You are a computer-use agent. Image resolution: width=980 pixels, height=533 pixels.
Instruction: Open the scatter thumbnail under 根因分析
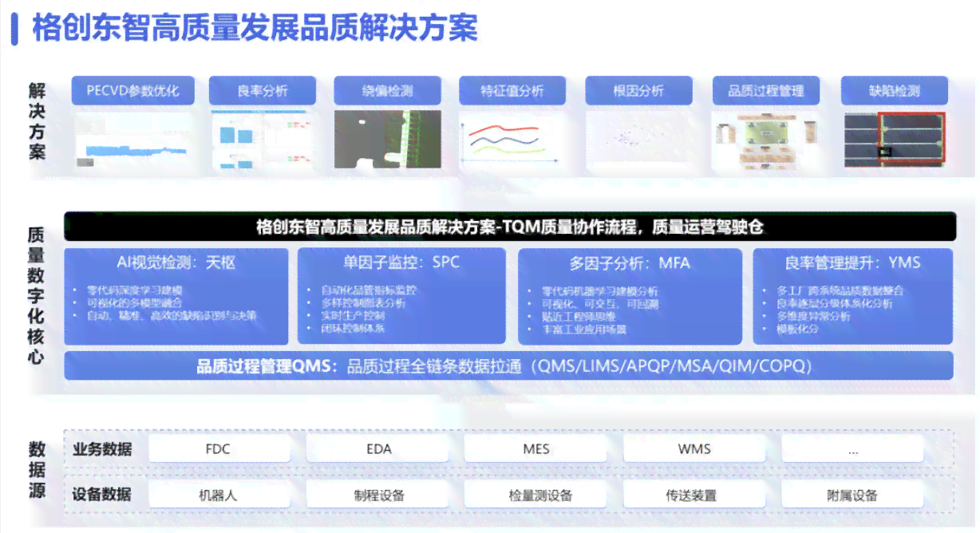coord(638,140)
